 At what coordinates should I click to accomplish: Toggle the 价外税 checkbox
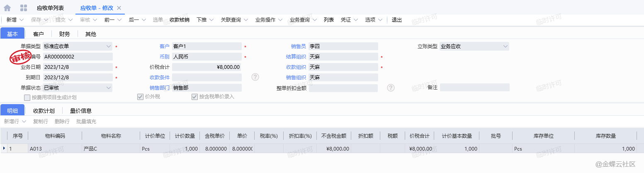[140, 97]
